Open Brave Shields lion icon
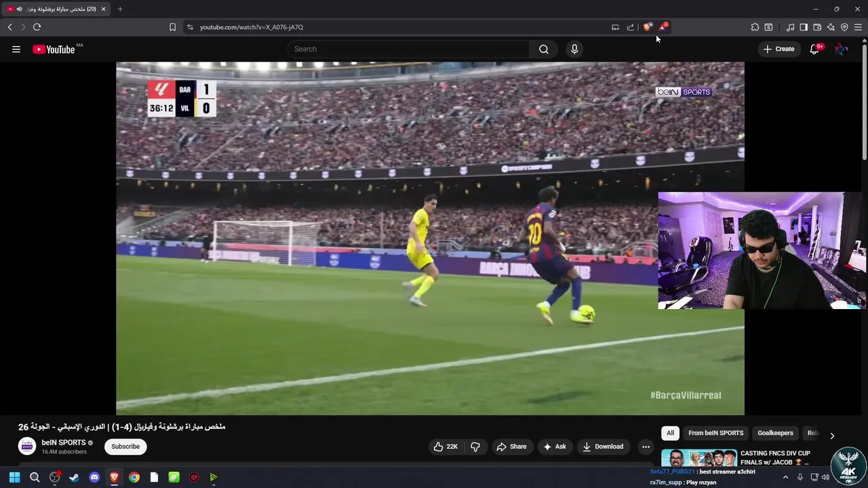 coord(647,27)
